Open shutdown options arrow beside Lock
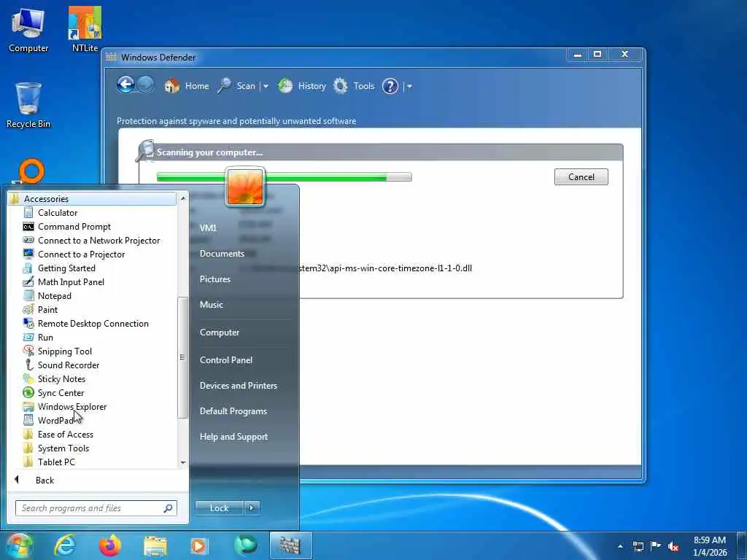Image resolution: width=747 pixels, height=560 pixels. point(252,508)
